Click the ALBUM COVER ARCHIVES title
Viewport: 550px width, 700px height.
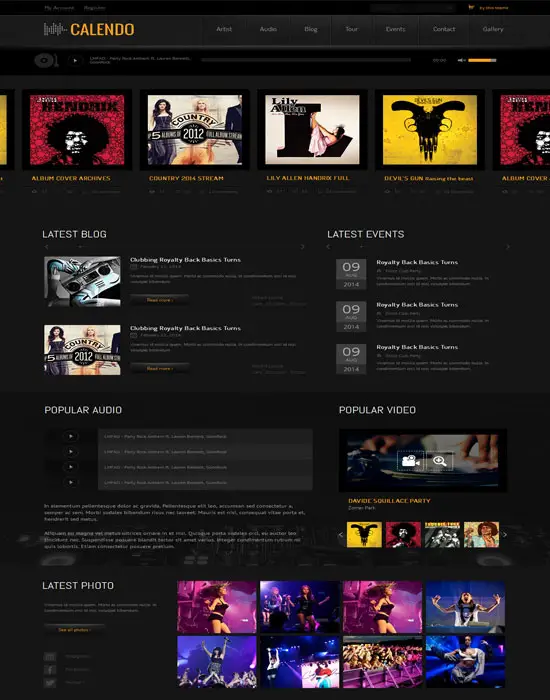coord(71,178)
